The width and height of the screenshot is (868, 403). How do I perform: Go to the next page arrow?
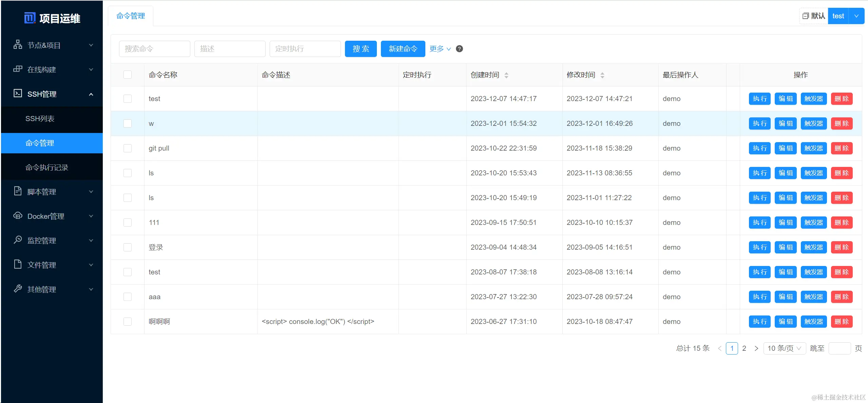pos(756,348)
